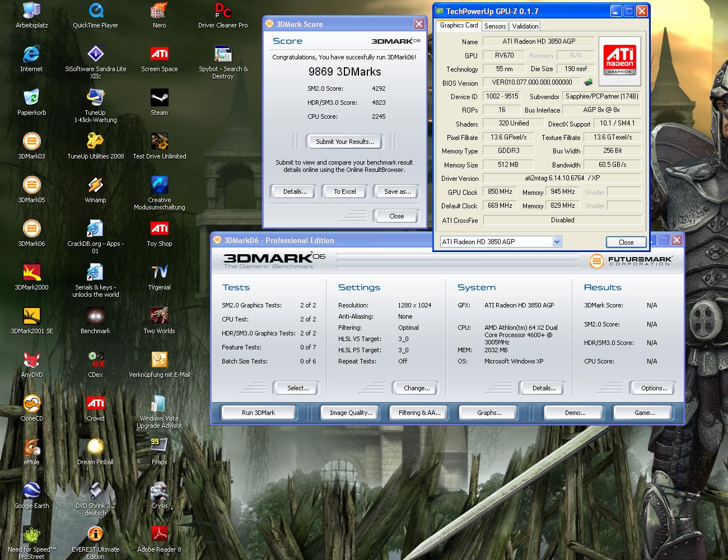Open Options under the Results section
The image size is (728, 560).
click(654, 388)
